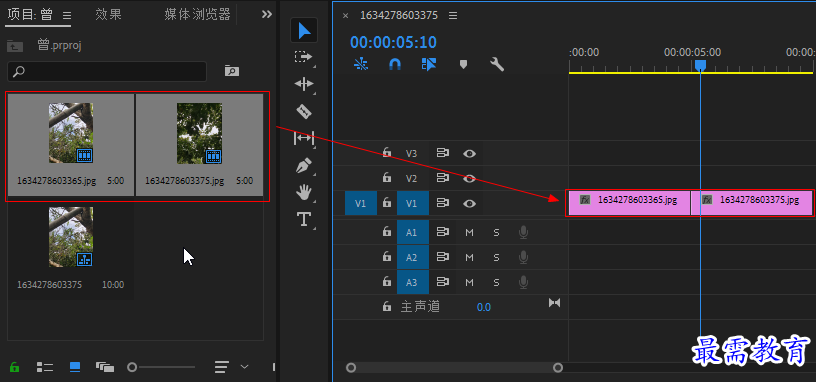Add a marker in the timeline
The height and width of the screenshot is (382, 816).
[463, 65]
